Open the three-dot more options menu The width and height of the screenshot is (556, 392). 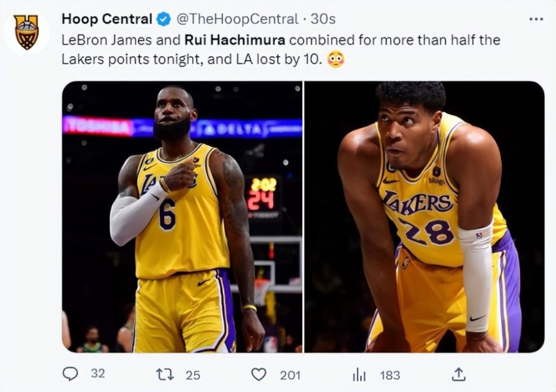[x=536, y=19]
